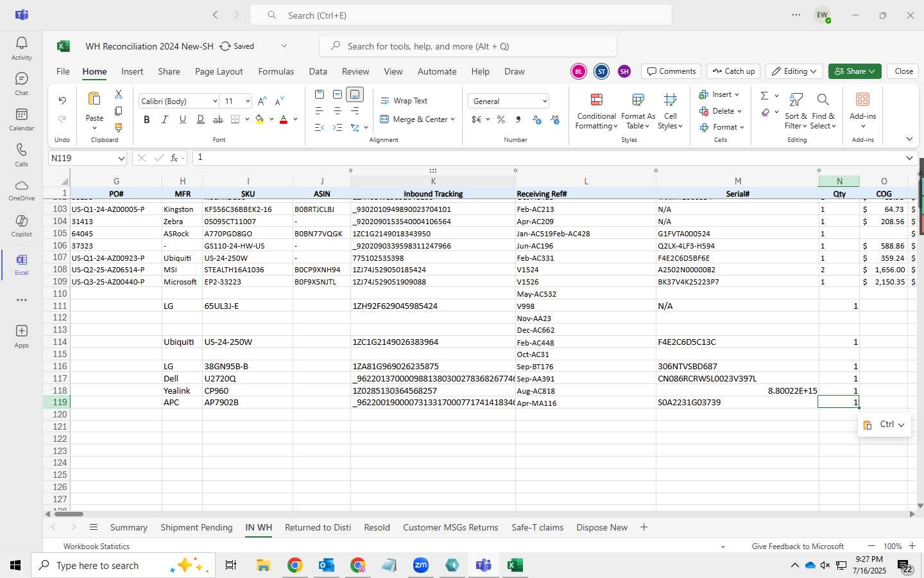The height and width of the screenshot is (578, 924).
Task: Click the Comma style icon
Action: 518,119
